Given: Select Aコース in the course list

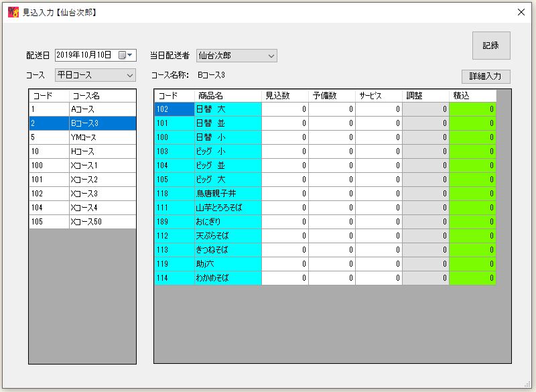Looking at the screenshot, I should point(102,109).
